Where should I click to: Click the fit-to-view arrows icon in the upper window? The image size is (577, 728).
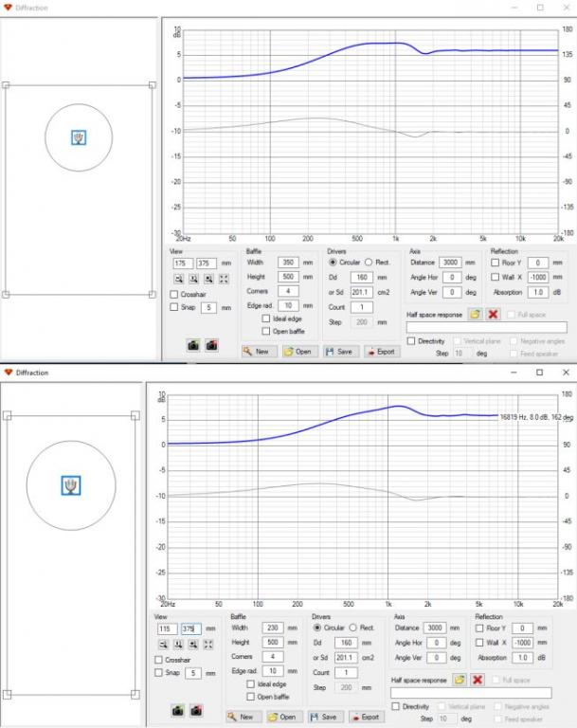click(224, 279)
